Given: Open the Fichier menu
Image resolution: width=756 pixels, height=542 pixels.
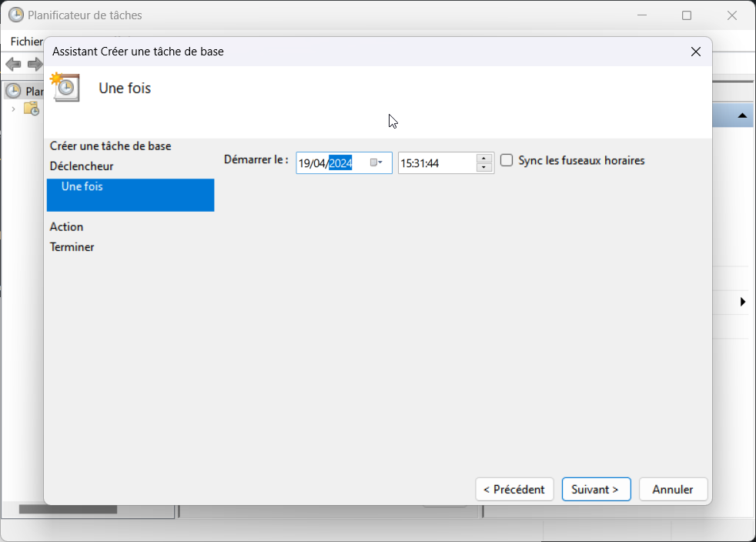Looking at the screenshot, I should coord(26,42).
